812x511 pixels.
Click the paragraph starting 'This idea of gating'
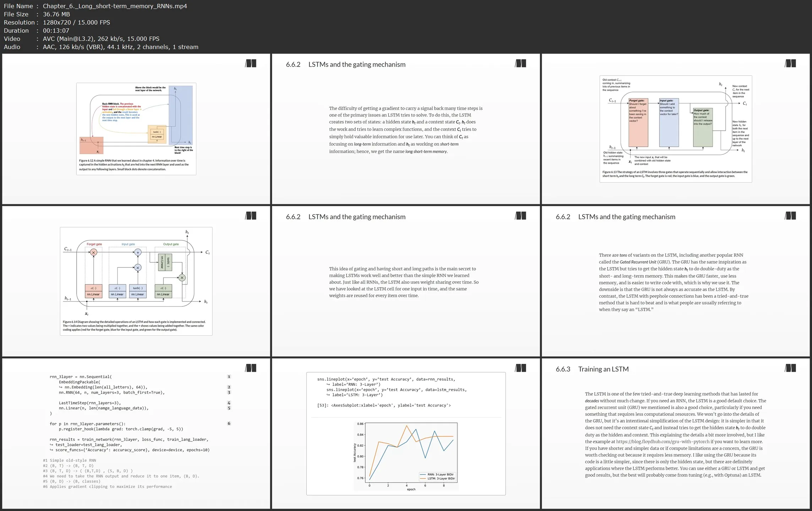(x=404, y=282)
